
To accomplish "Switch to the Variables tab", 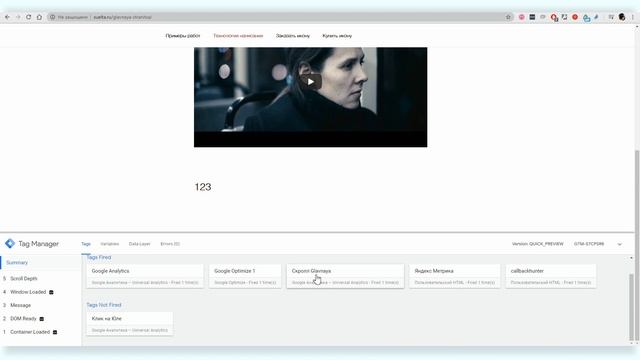I will click(110, 244).
